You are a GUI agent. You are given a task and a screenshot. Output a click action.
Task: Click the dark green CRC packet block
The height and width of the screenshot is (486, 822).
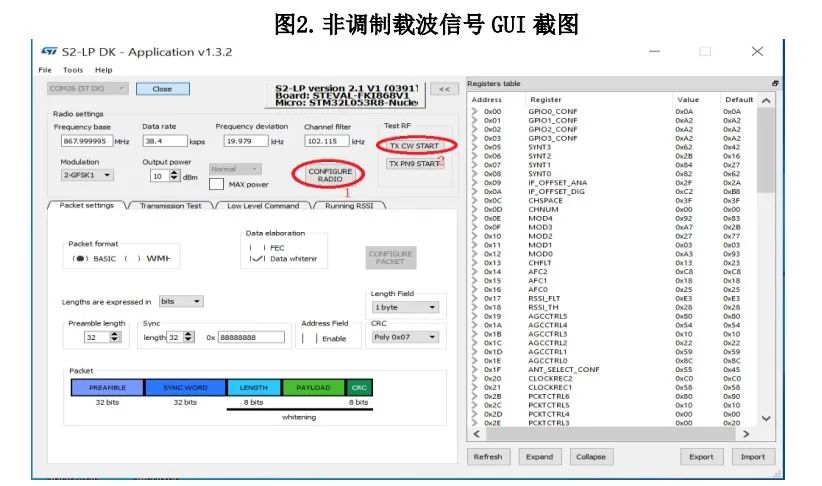pyautogui.click(x=359, y=387)
